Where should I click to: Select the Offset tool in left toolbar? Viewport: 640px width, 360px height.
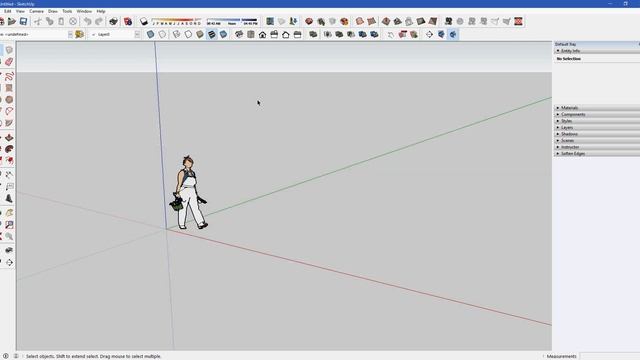pos(9,161)
